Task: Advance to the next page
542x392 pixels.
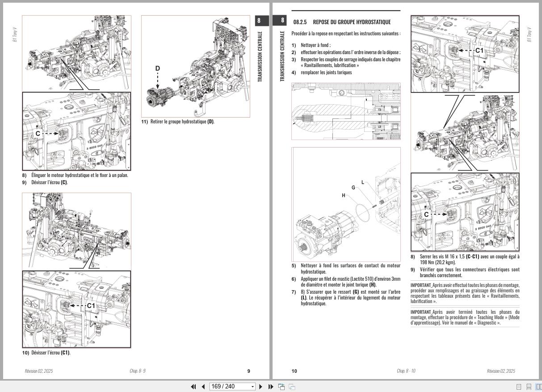Action: pyautogui.click(x=261, y=386)
